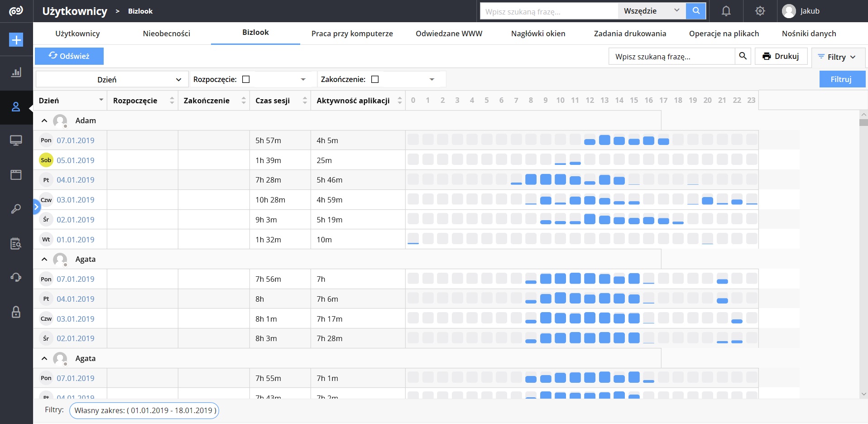Open the key icon in sidebar
868x424 pixels.
click(16, 209)
